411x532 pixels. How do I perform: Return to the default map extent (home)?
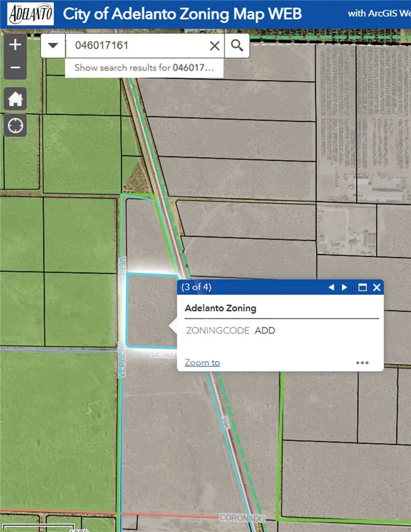[15, 99]
